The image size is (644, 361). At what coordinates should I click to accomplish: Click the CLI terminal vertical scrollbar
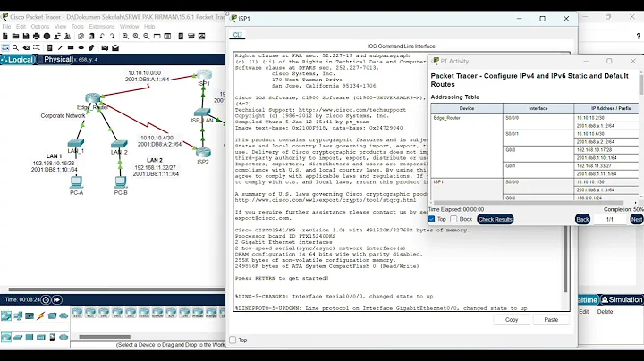[x=565, y=258]
